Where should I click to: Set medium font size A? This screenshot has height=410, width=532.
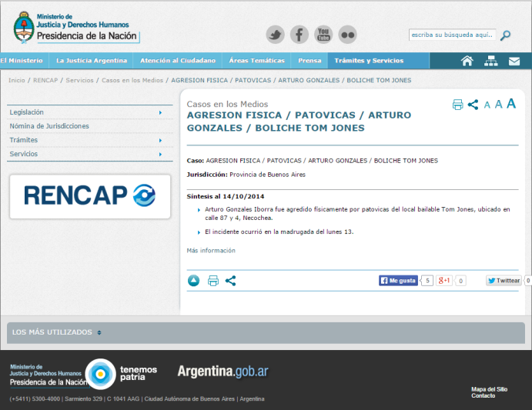pos(498,105)
